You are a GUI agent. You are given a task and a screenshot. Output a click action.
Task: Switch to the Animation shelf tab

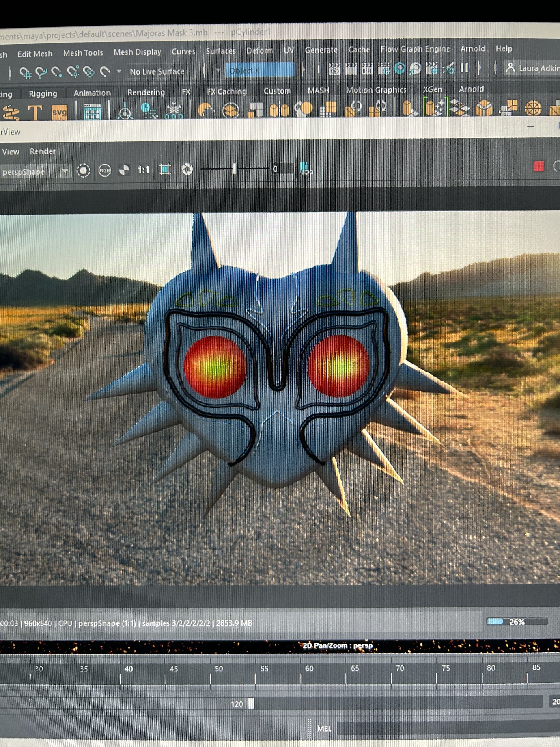click(92, 93)
